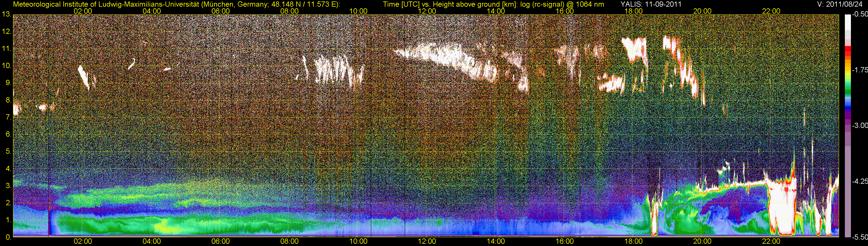Select the 22:00 label on the bottom time axis
868x246 pixels.
771,241
